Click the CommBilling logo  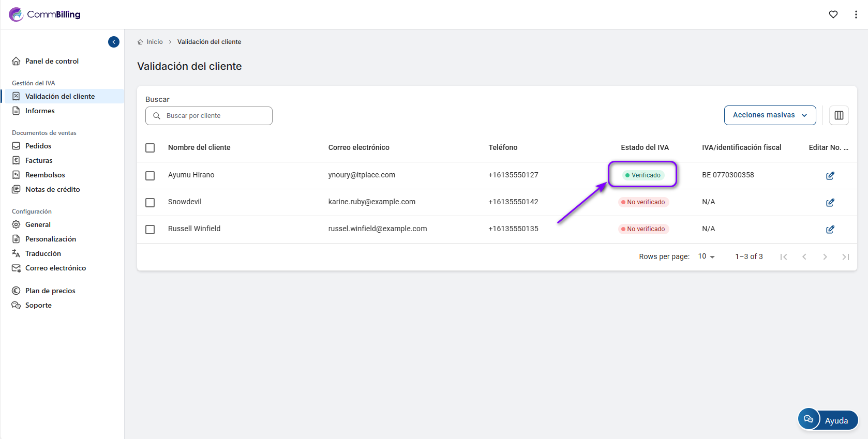point(45,14)
